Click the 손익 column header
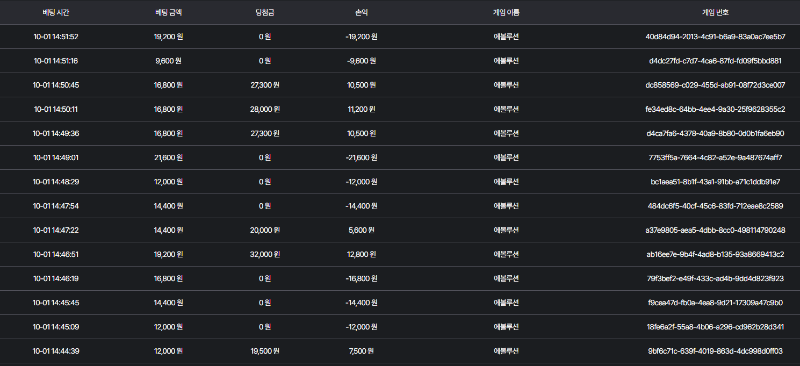 (361, 12)
